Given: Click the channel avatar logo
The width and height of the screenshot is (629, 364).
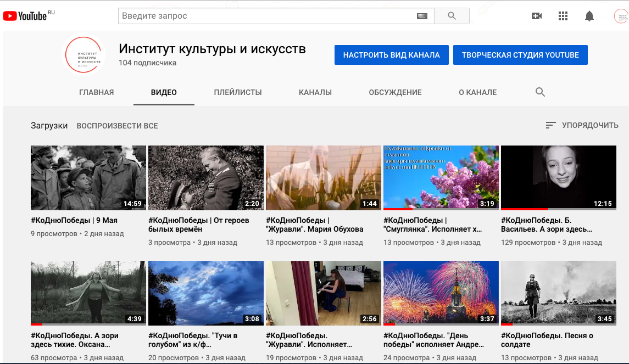Looking at the screenshot, I should pyautogui.click(x=85, y=55).
